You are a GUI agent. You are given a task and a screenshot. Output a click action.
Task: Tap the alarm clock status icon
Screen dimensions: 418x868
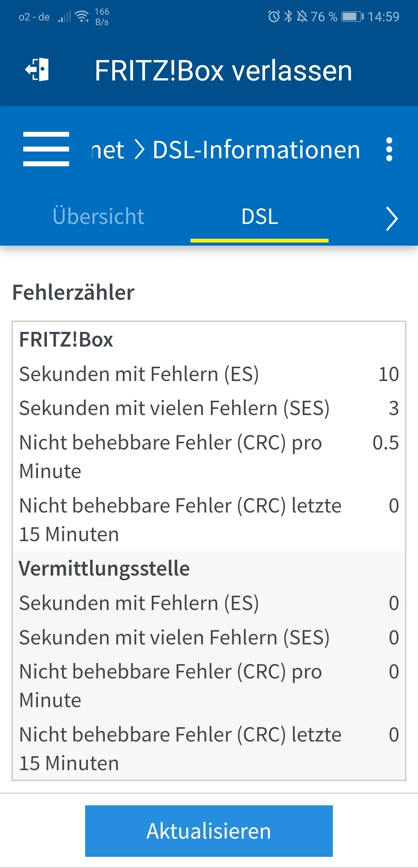pos(274,17)
